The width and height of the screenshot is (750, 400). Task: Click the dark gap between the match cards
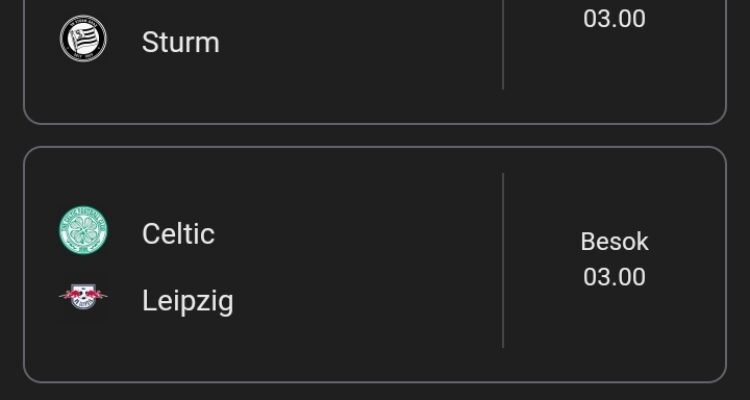(x=375, y=136)
